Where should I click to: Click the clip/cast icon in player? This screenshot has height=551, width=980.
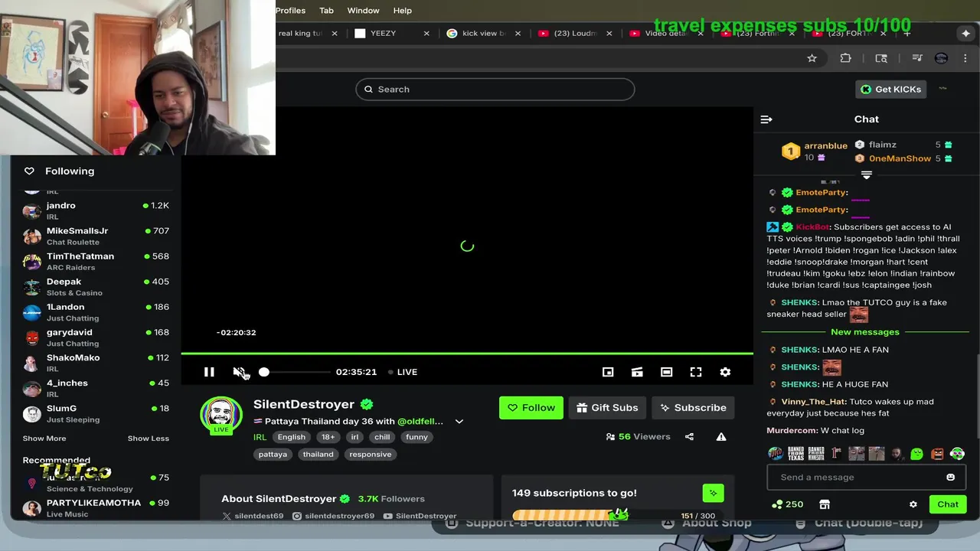[637, 372]
